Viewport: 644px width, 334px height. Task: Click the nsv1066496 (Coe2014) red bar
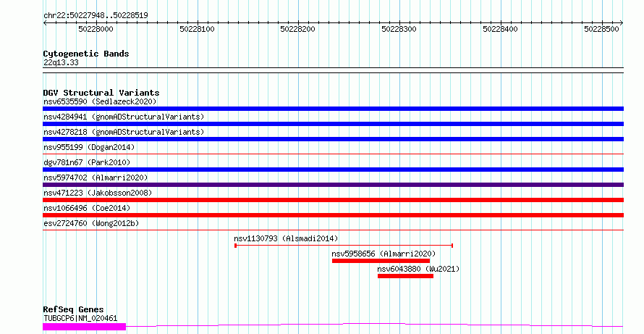pos(333,215)
